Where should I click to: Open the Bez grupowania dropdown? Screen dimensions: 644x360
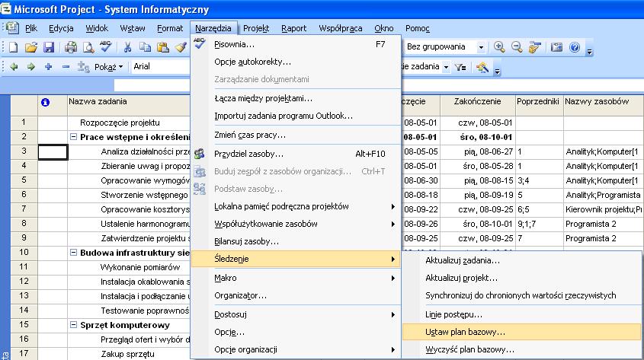click(481, 47)
